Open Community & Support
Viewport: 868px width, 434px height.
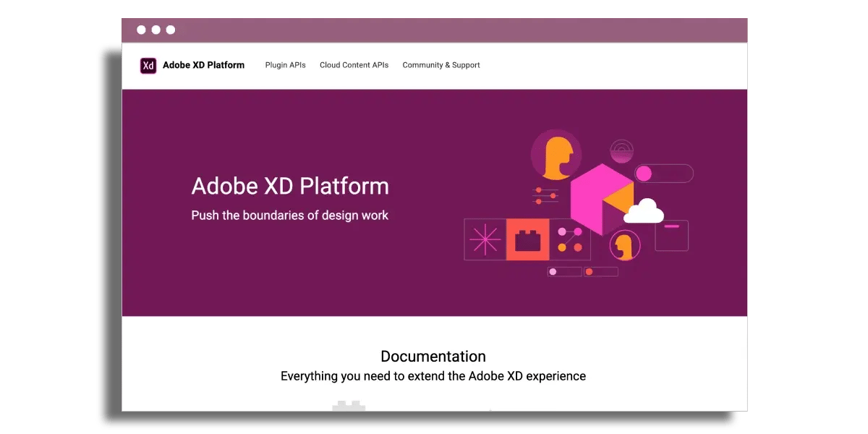441,65
